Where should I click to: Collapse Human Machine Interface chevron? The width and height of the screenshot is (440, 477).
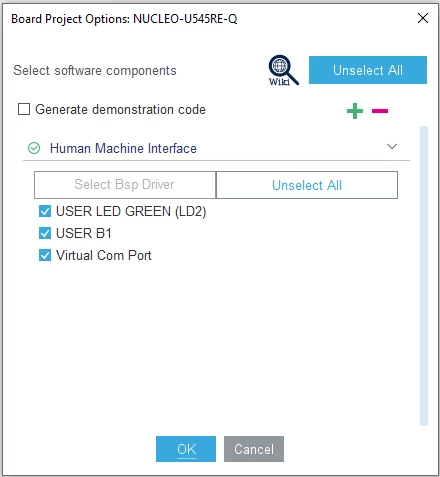(x=392, y=146)
